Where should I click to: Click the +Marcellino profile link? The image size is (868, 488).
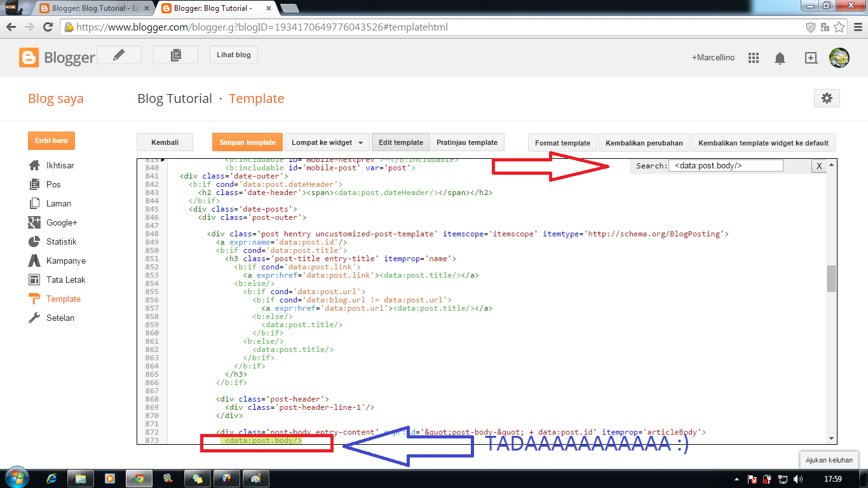(x=713, y=58)
